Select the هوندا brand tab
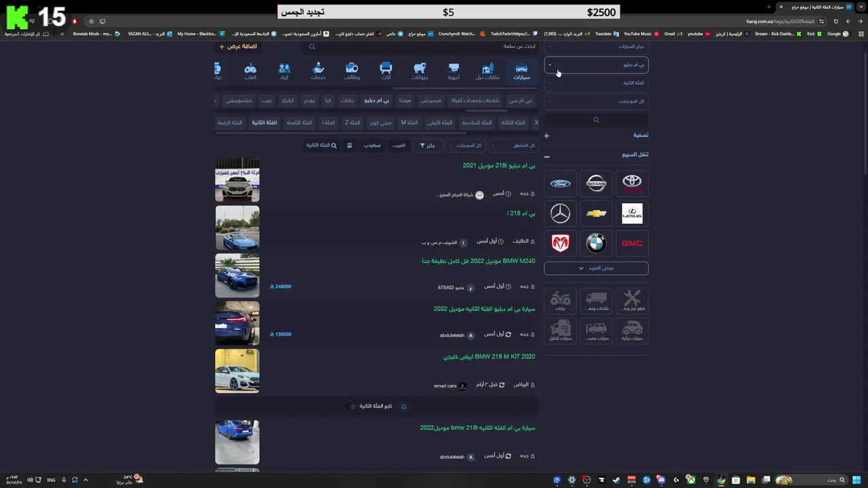Screen dimensions: 868x488 (405, 100)
